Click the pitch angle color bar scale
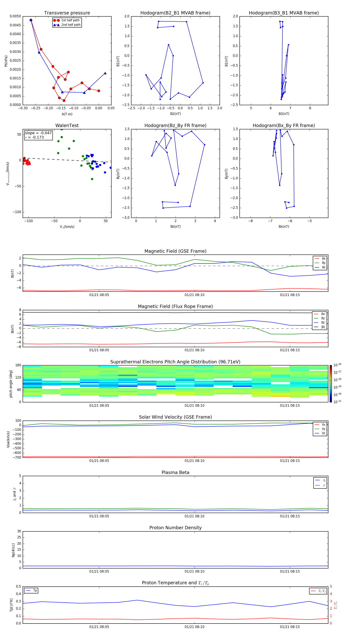Screen dimensions: 351x644 (x=331, y=384)
